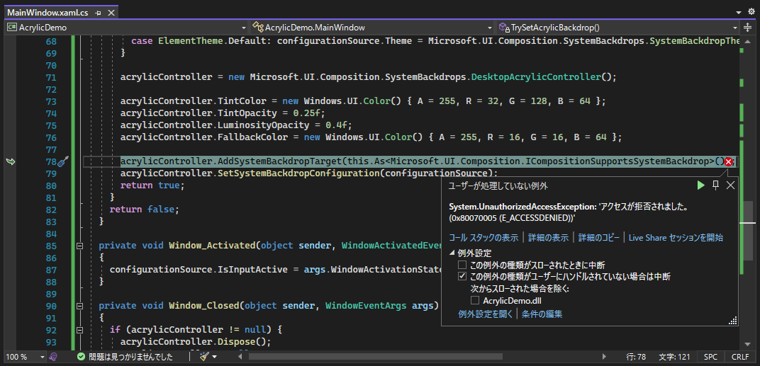Screen dimensions: 760x366
Task: Open the TrySetAcrylicBackdrop() member dropdown
Action: 735,28
